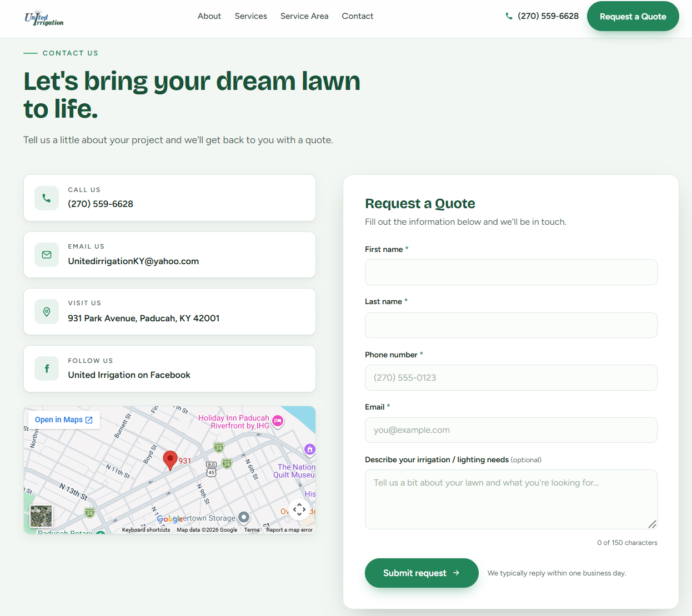The image size is (692, 616).
Task: Click the '0 of 150 characters' counter text
Action: tap(627, 543)
